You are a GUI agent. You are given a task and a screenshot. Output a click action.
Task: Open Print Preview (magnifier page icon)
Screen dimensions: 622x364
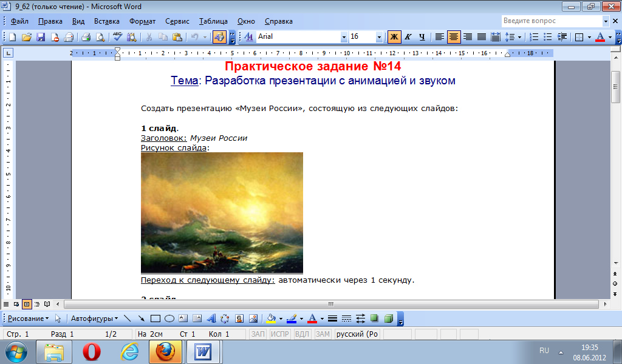100,37
